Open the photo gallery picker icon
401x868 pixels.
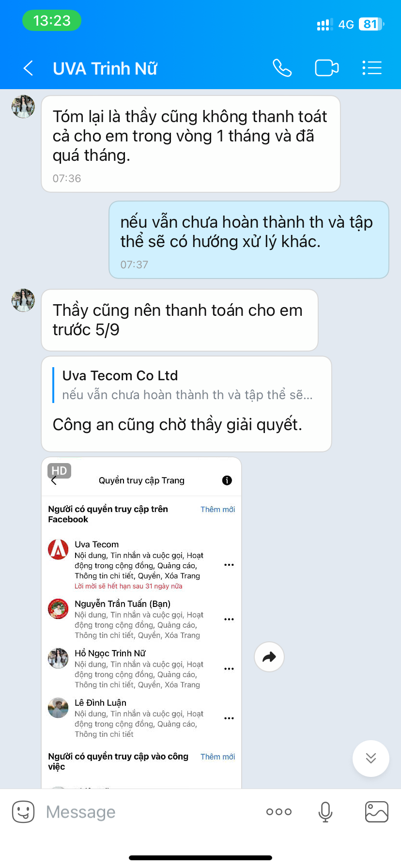(x=377, y=812)
